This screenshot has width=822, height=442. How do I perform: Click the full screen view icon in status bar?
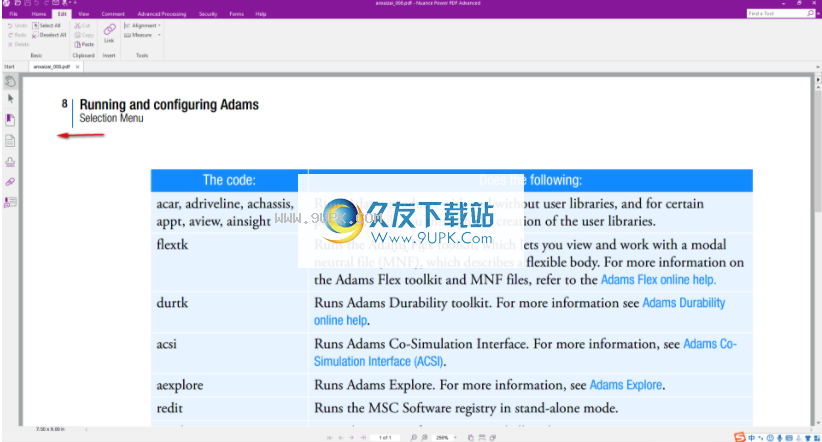pyautogui.click(x=493, y=437)
